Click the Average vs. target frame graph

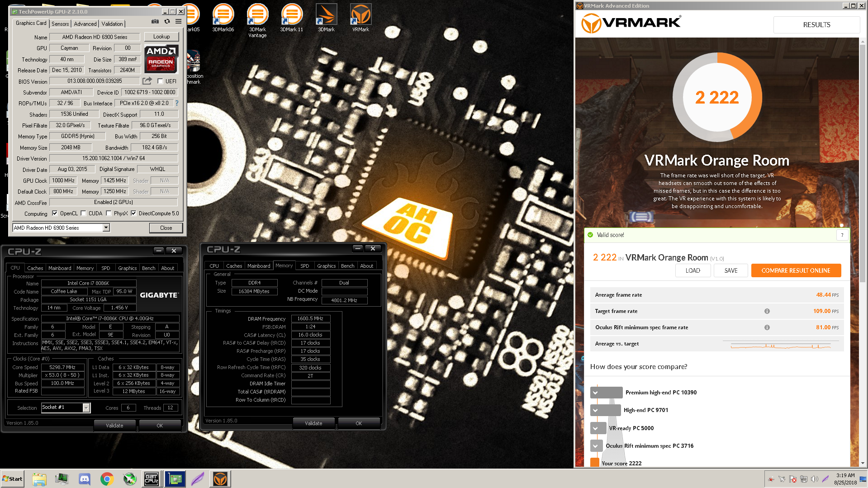coord(781,345)
